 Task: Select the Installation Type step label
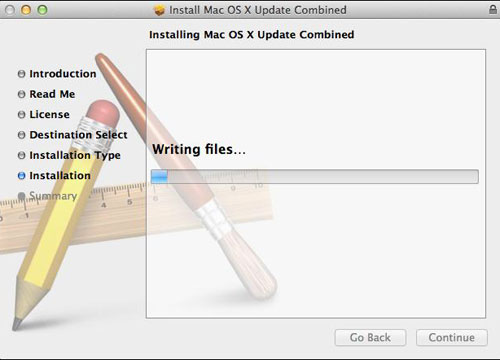pos(75,155)
